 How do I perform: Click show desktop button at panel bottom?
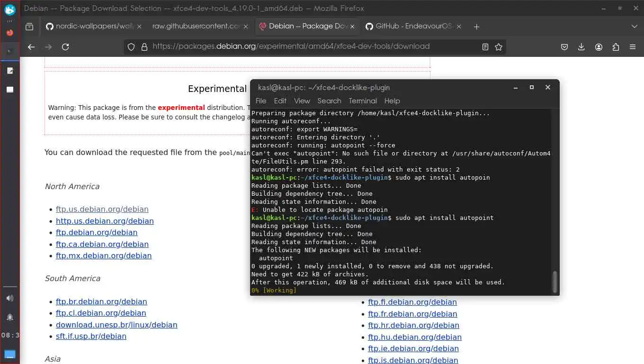pyautogui.click(x=10, y=354)
